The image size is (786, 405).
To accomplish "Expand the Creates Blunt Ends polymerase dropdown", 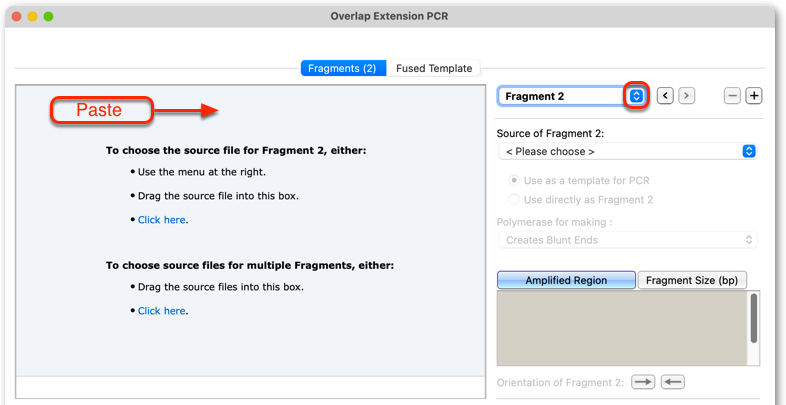I will tap(628, 240).
